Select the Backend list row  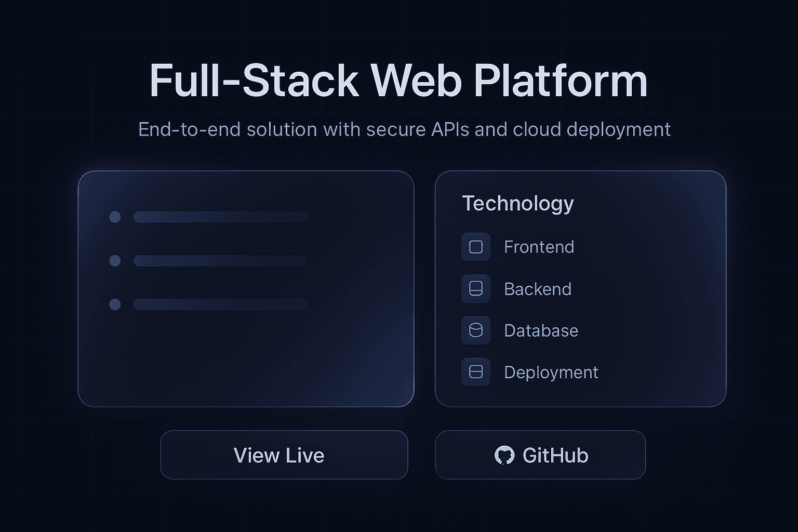tap(538, 289)
